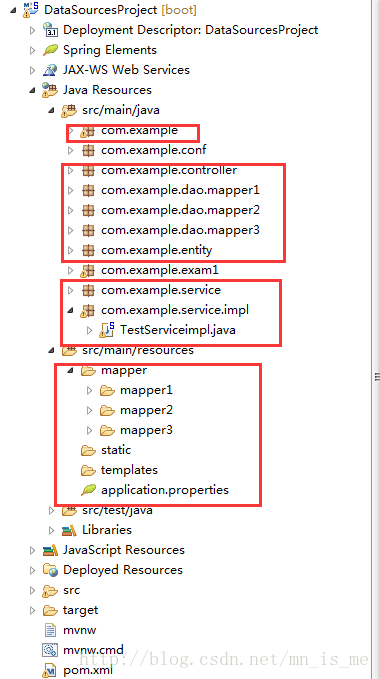Click the Deployment Descriptor icon
Screen dimensions: 380x679
pos(50,30)
